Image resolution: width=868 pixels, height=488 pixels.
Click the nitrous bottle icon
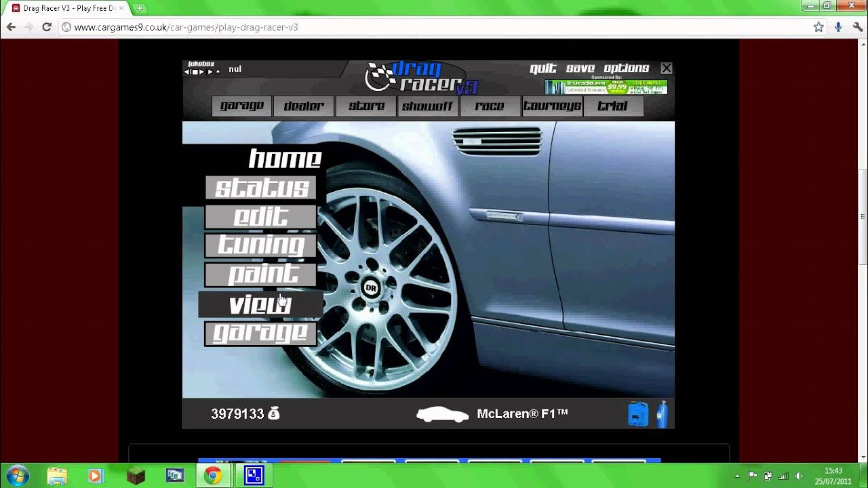coord(662,413)
